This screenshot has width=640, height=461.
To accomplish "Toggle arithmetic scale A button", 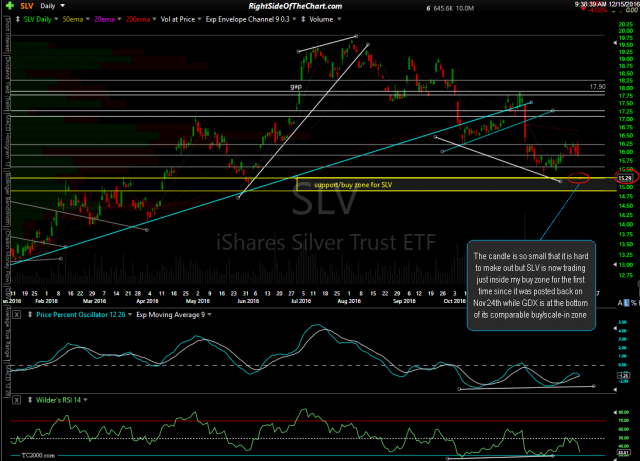I will coord(620,303).
